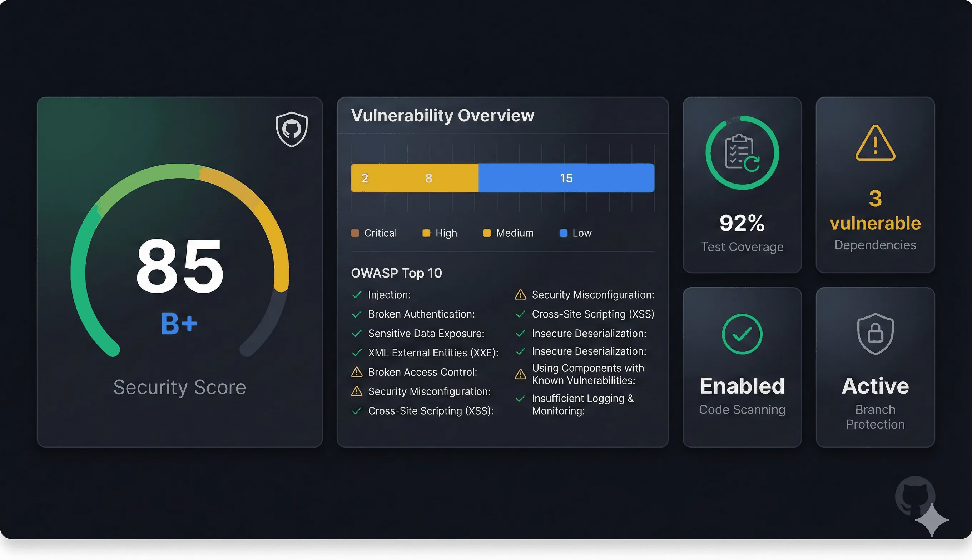Click the Medium legend label
The width and height of the screenshot is (972, 560).
tap(515, 233)
